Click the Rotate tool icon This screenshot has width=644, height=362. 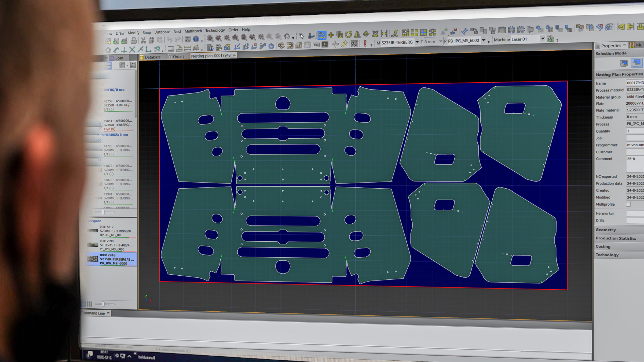click(348, 34)
